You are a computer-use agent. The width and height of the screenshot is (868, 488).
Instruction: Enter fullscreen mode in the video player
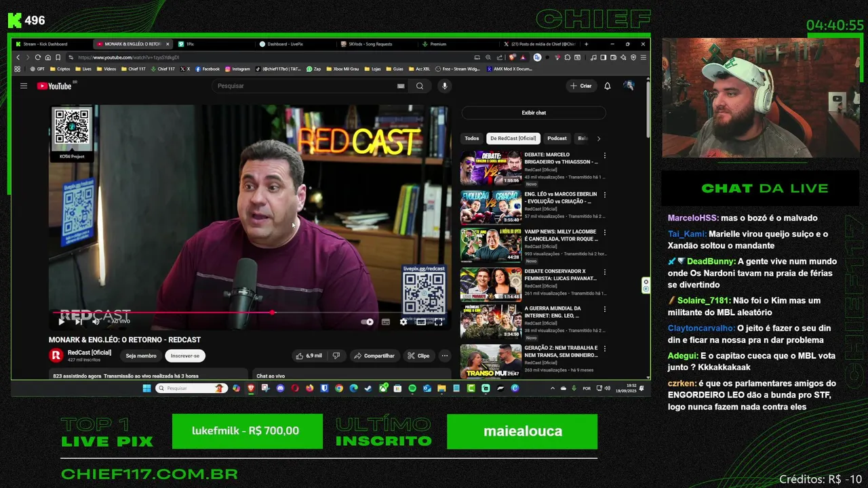pyautogui.click(x=439, y=322)
